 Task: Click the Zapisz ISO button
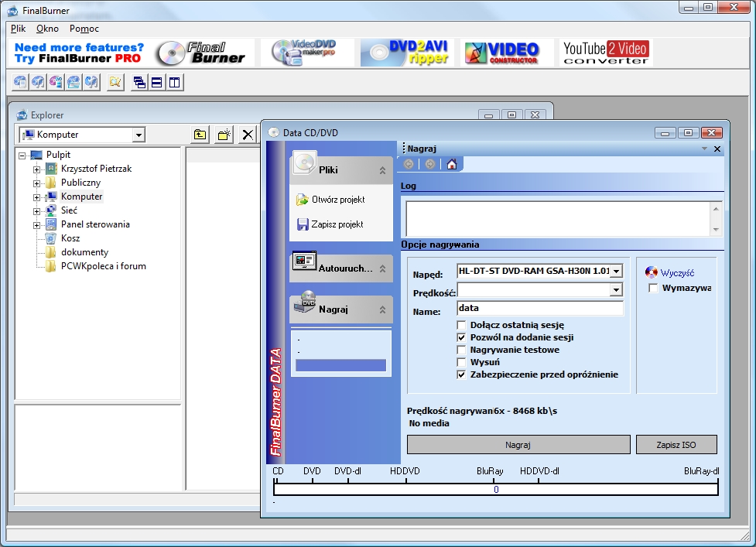(x=676, y=445)
